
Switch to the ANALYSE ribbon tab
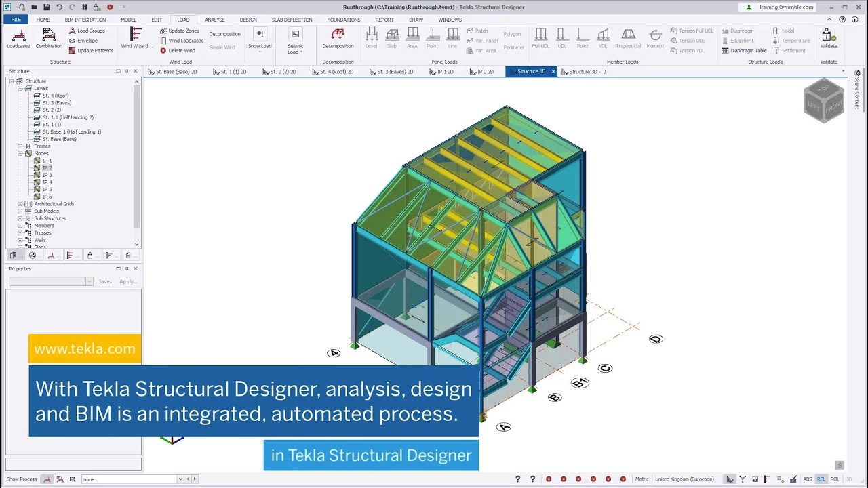[x=214, y=20]
